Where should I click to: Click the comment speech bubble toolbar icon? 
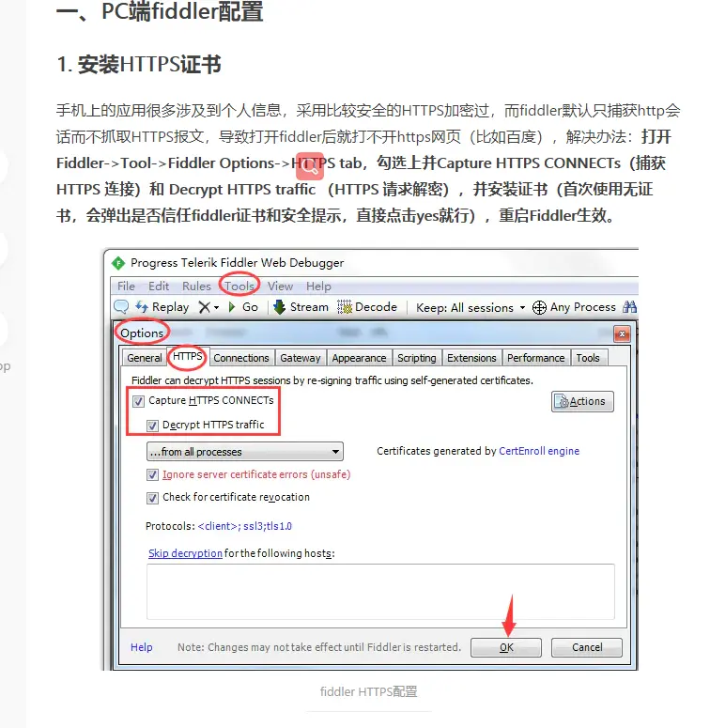click(x=121, y=307)
